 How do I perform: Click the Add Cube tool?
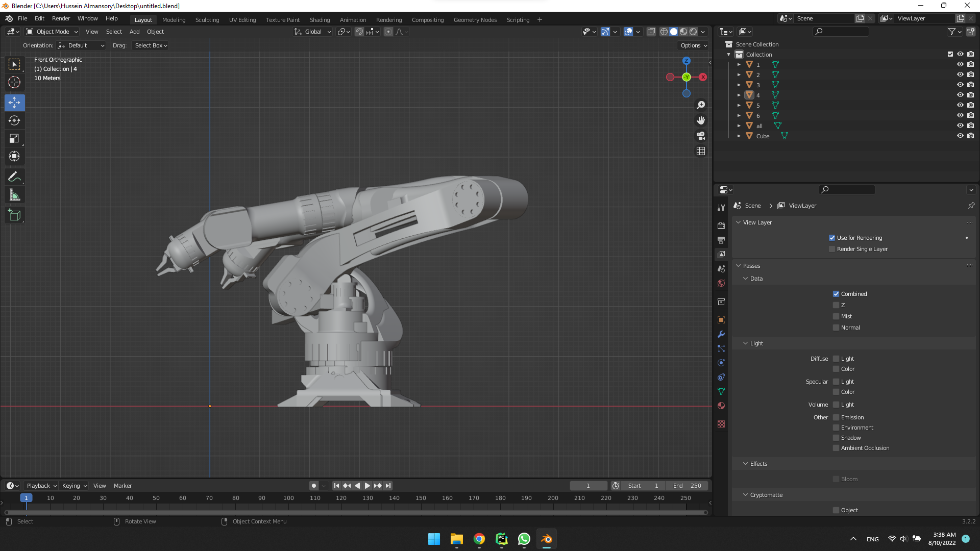pyautogui.click(x=14, y=215)
